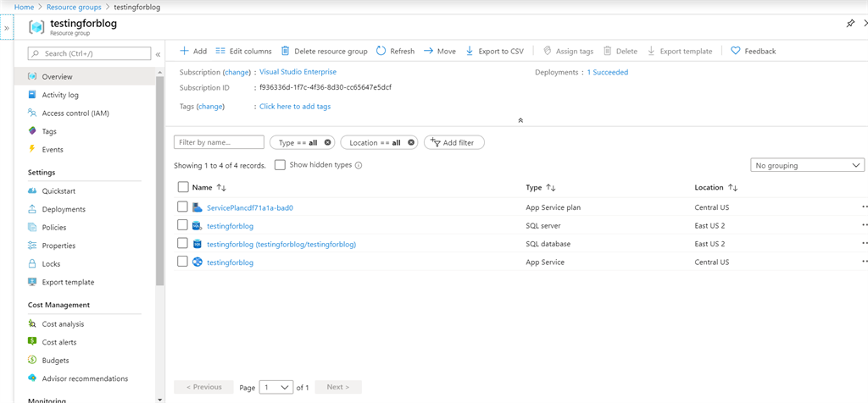The width and height of the screenshot is (868, 403).
Task: Collapse the sidebar menu with chevrons
Action: 158,54
